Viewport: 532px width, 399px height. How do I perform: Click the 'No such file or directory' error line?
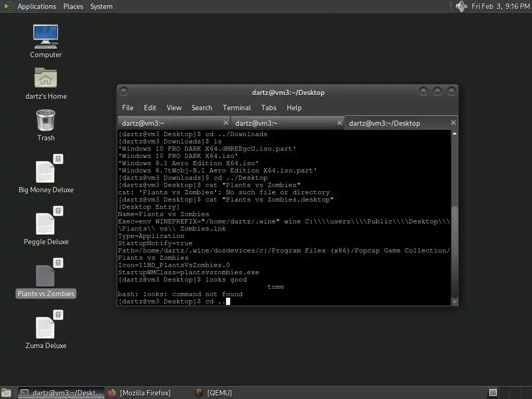[x=224, y=192]
